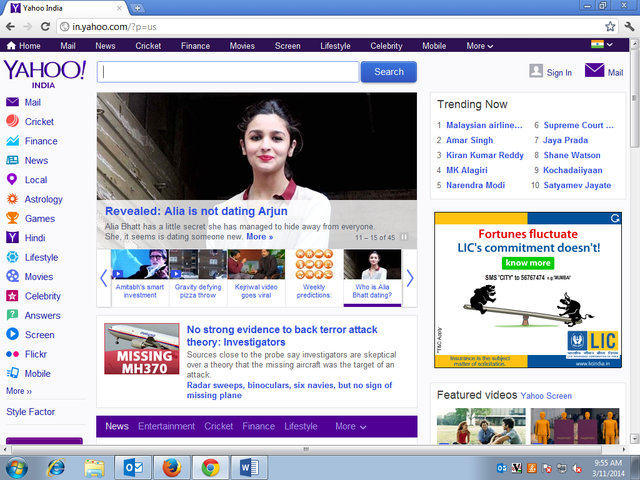Open the Windows Start button
The image size is (640, 480).
click(x=17, y=468)
